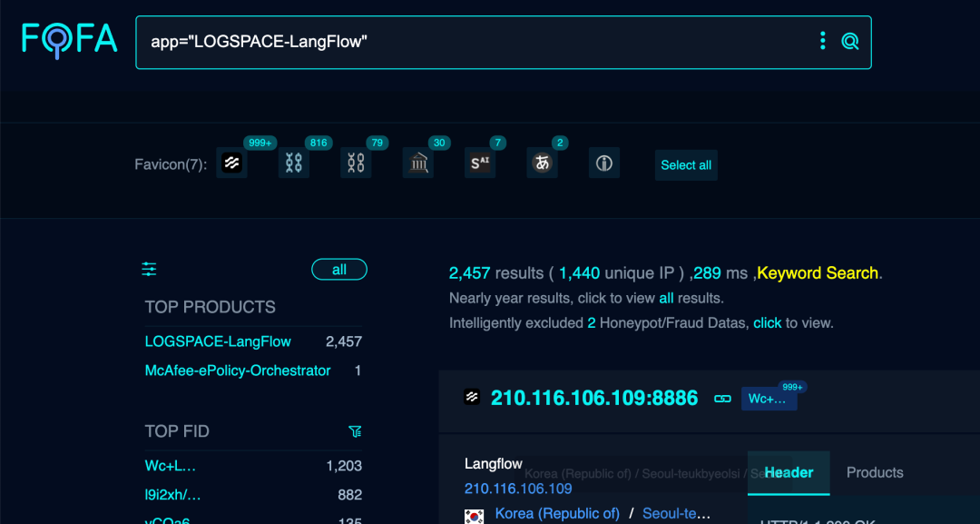Click the 1,203 count beside Wc+L…
Screen dimensions: 980x524
345,466
